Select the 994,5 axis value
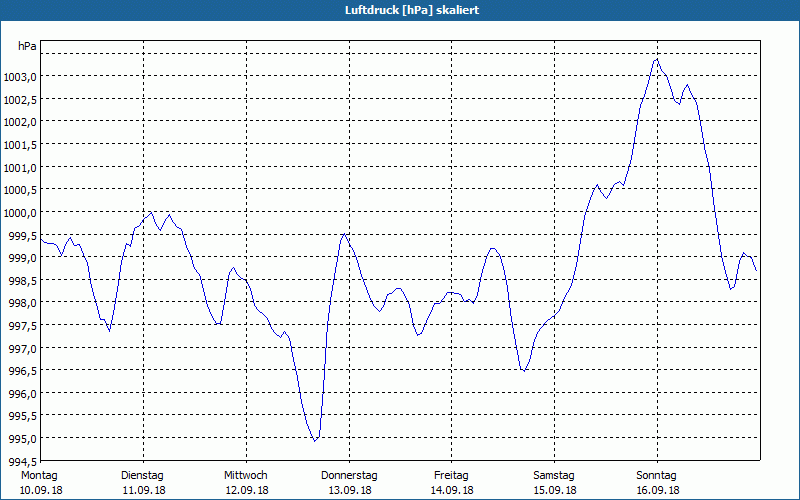The image size is (800, 500). tap(22, 461)
